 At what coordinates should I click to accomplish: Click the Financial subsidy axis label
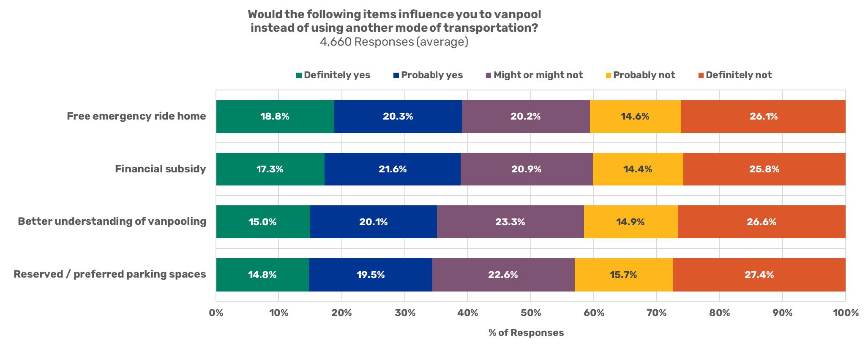(161, 169)
